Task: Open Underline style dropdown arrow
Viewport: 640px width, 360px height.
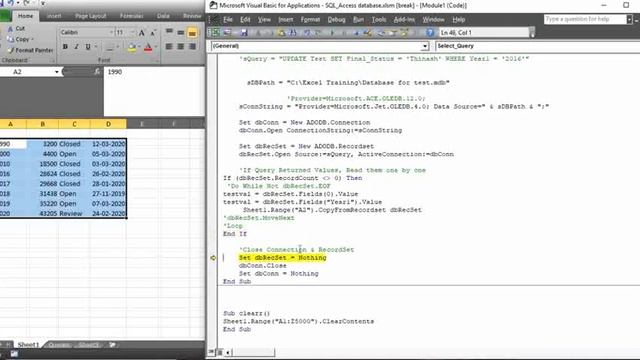Action: [x=96, y=47]
